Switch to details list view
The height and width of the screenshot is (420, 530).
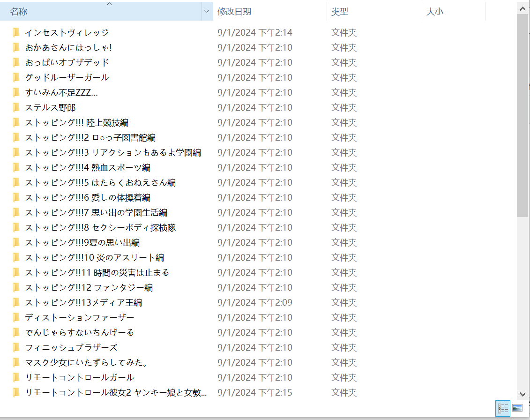[x=503, y=408]
